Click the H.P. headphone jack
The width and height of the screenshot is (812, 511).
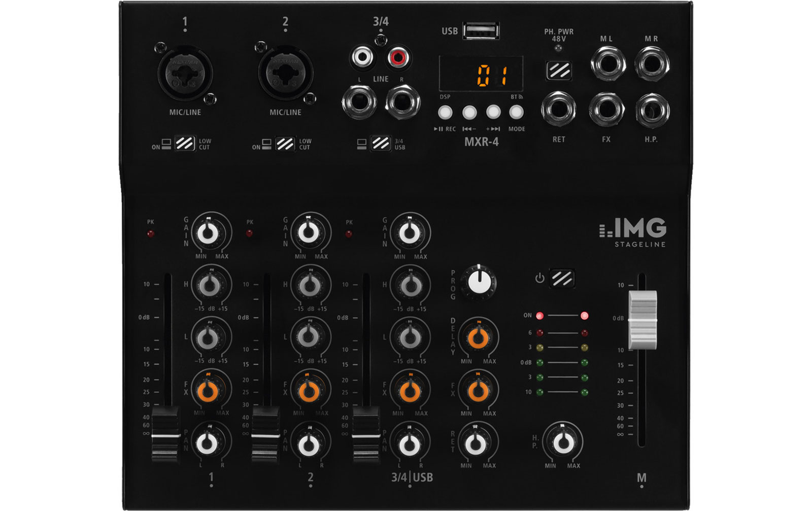(652, 110)
